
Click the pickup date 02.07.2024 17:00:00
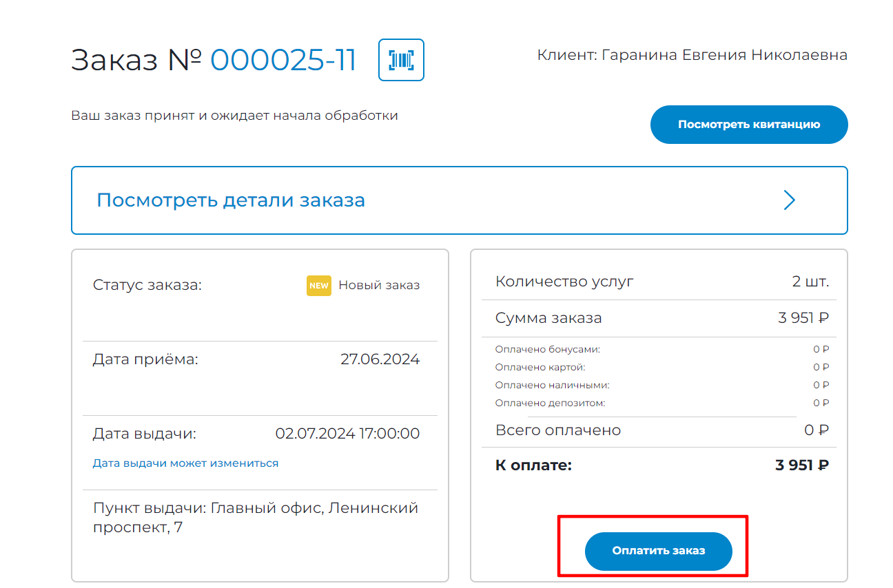(347, 434)
